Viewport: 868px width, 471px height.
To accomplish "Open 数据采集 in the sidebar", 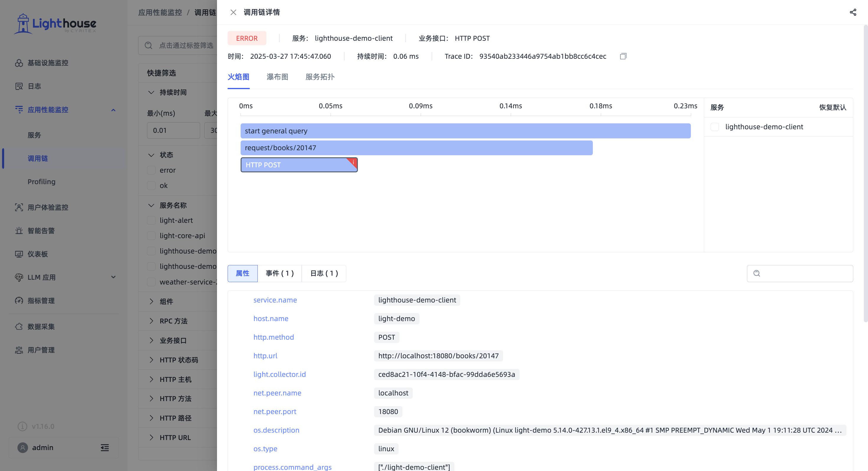I will pos(41,326).
